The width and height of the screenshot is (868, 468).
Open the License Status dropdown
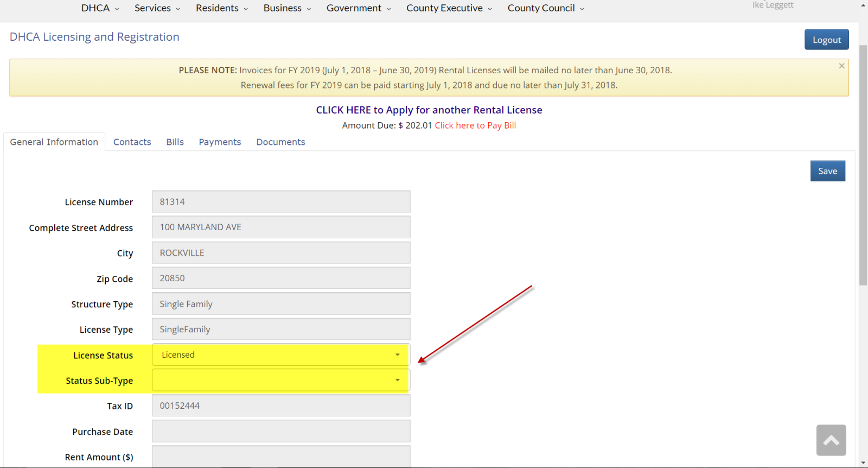click(x=280, y=355)
